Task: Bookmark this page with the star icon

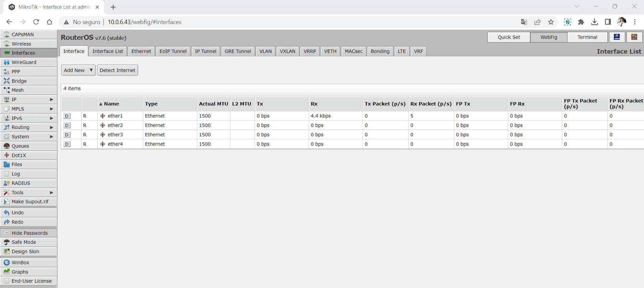Action: 551,22
